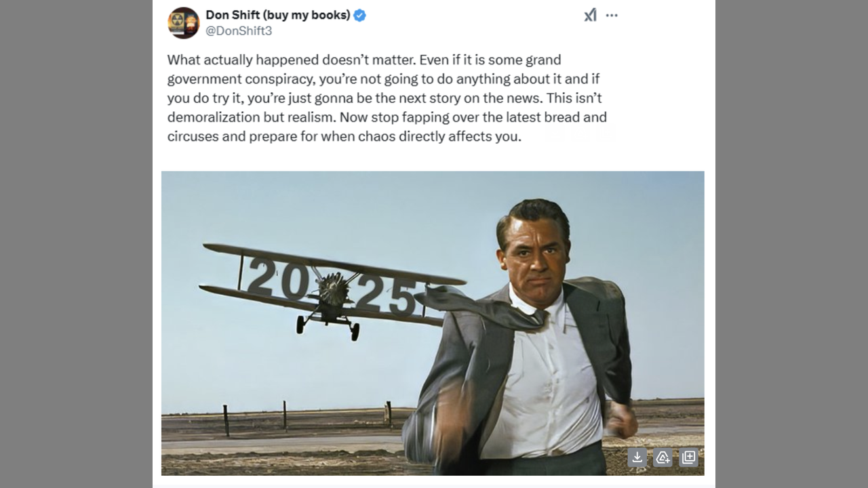
Task: Click the biplane engine in the photo
Action: 333,289
